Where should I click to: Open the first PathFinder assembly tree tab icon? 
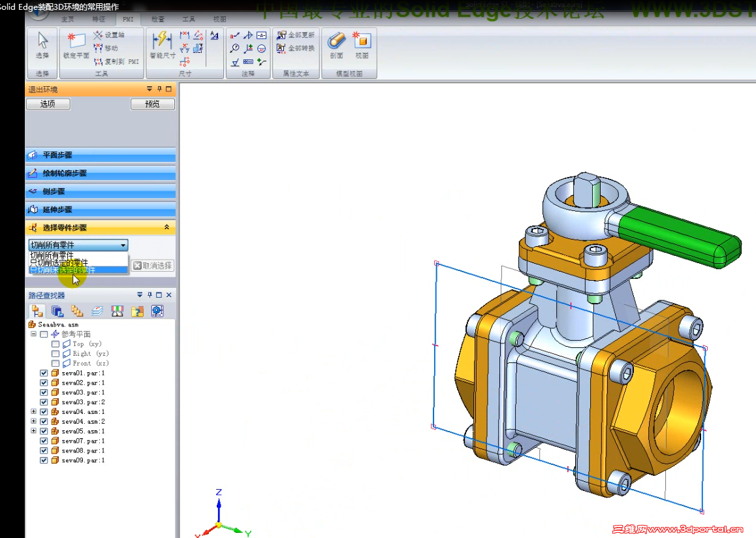pyautogui.click(x=37, y=311)
